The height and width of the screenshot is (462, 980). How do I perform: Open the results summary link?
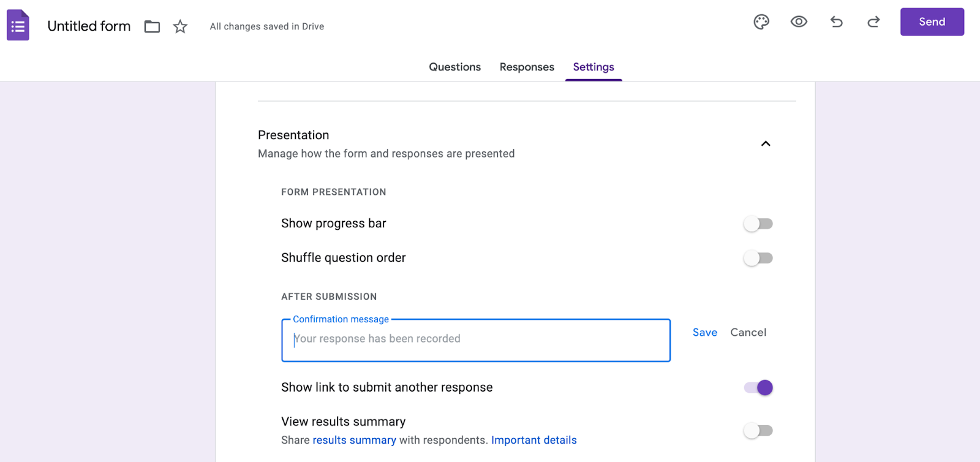(x=354, y=440)
